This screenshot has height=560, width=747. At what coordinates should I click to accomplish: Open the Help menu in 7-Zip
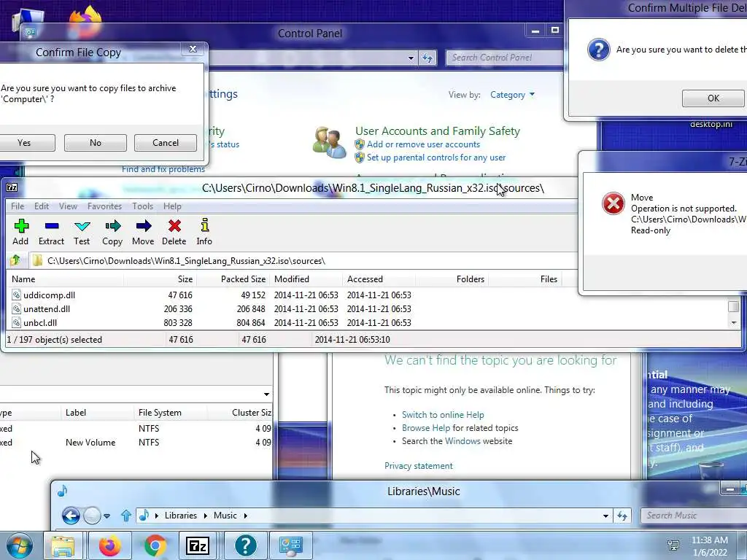point(172,206)
